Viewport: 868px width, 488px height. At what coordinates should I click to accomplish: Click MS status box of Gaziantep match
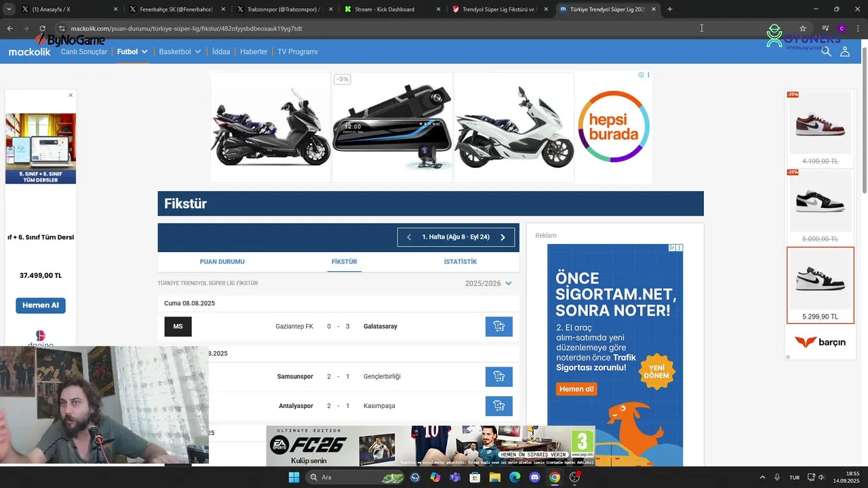[178, 327]
